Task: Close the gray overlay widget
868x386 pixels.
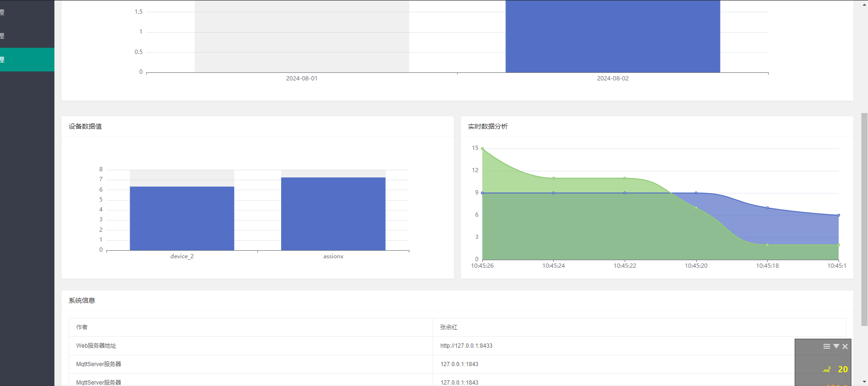Action: click(845, 346)
